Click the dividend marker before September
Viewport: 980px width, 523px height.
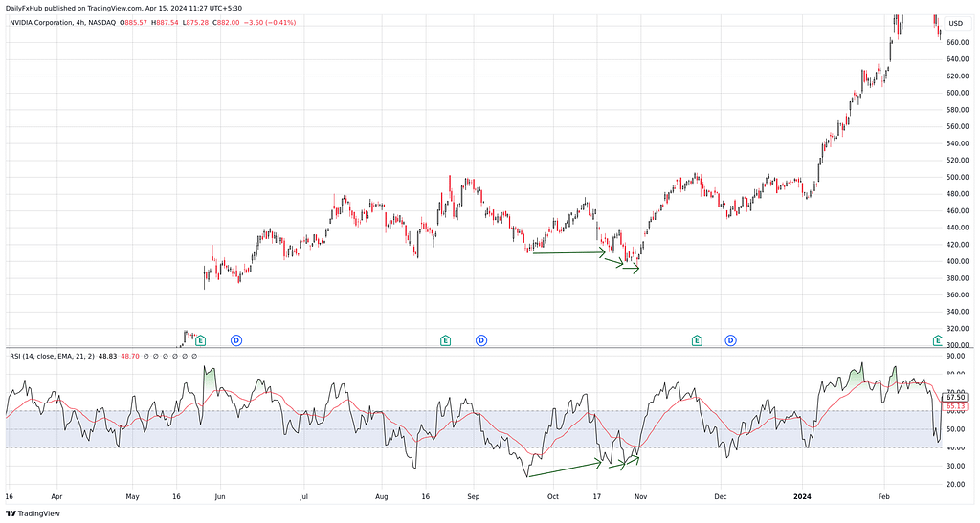(481, 340)
